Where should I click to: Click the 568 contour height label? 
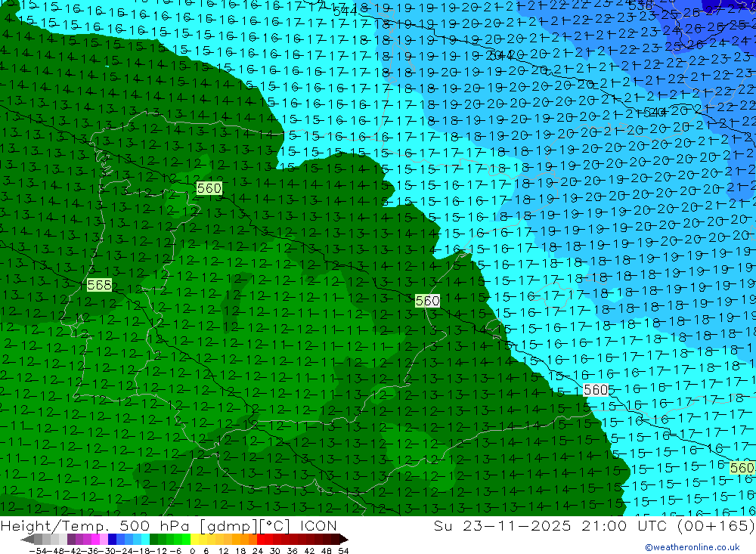(99, 285)
